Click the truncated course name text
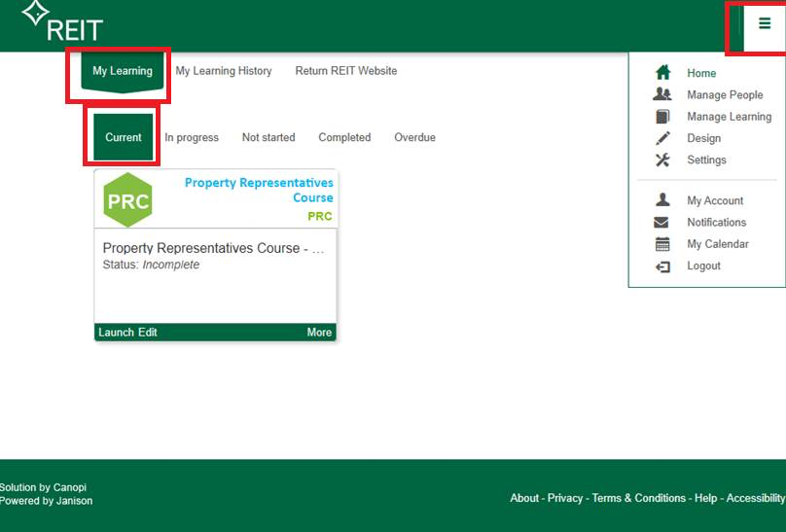This screenshot has height=532, width=786. [213, 248]
